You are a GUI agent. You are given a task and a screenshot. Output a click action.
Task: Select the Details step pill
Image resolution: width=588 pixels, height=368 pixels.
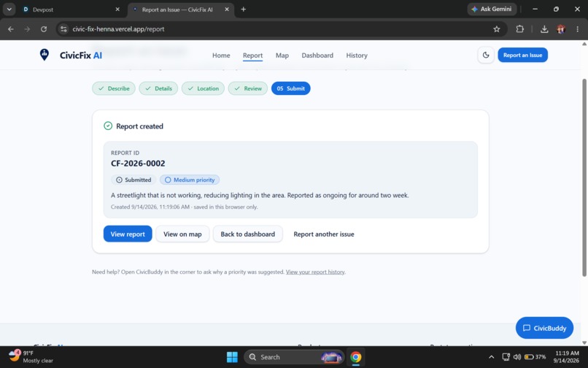coord(158,88)
